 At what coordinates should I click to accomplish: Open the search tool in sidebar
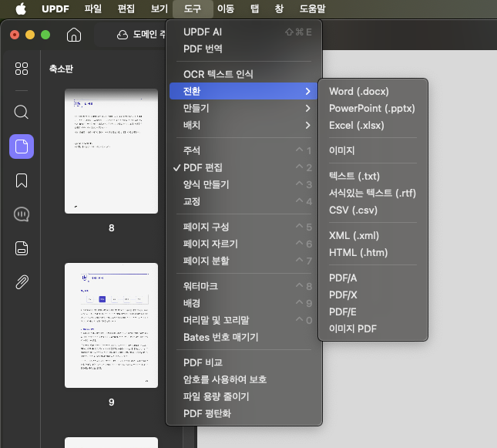(x=22, y=112)
